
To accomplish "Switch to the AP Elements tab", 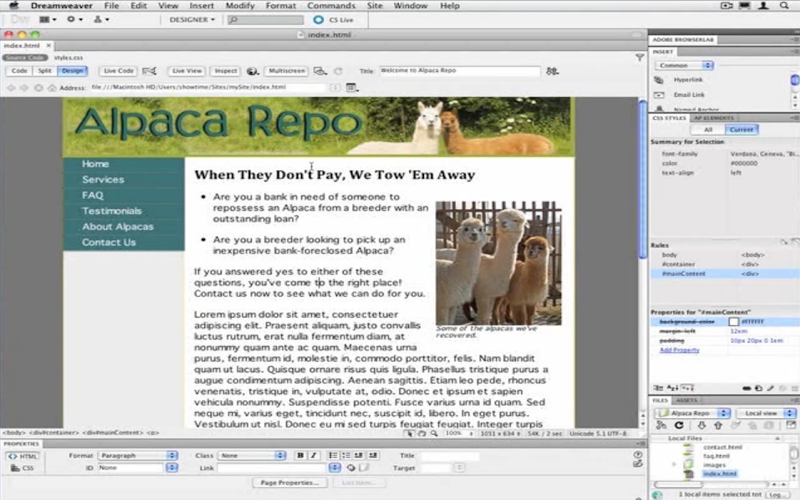I will tap(714, 118).
